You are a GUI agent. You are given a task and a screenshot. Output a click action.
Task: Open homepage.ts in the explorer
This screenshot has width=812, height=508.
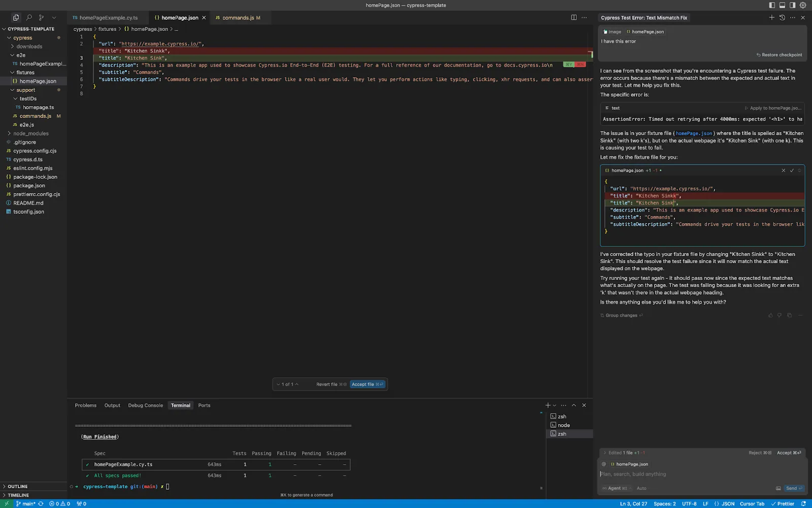tap(38, 107)
